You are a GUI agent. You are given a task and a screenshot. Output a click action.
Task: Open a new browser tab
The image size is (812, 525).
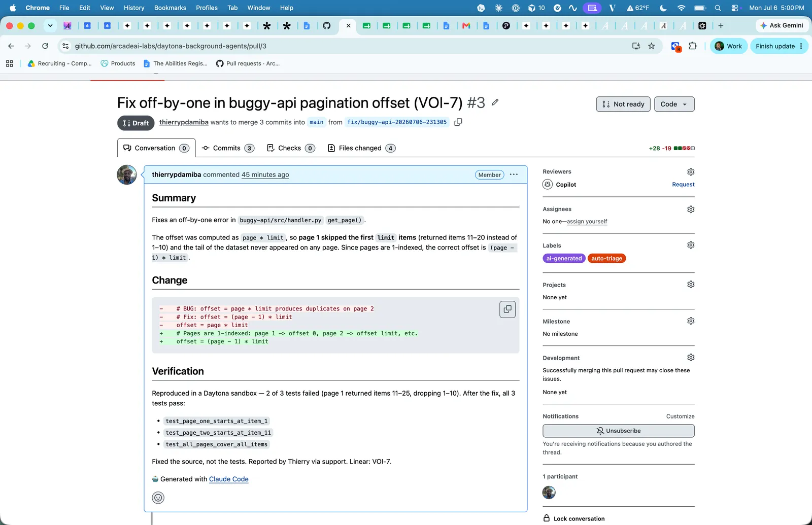click(x=721, y=26)
